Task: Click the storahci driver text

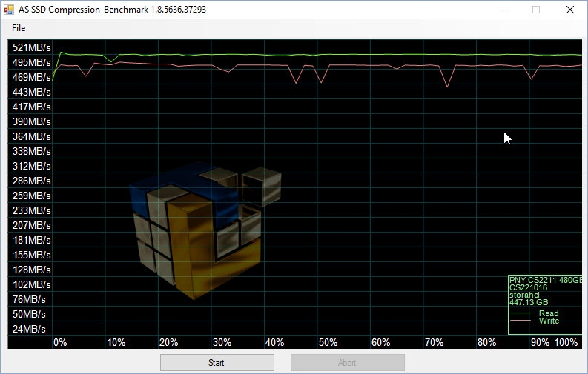Action: pyautogui.click(x=524, y=295)
